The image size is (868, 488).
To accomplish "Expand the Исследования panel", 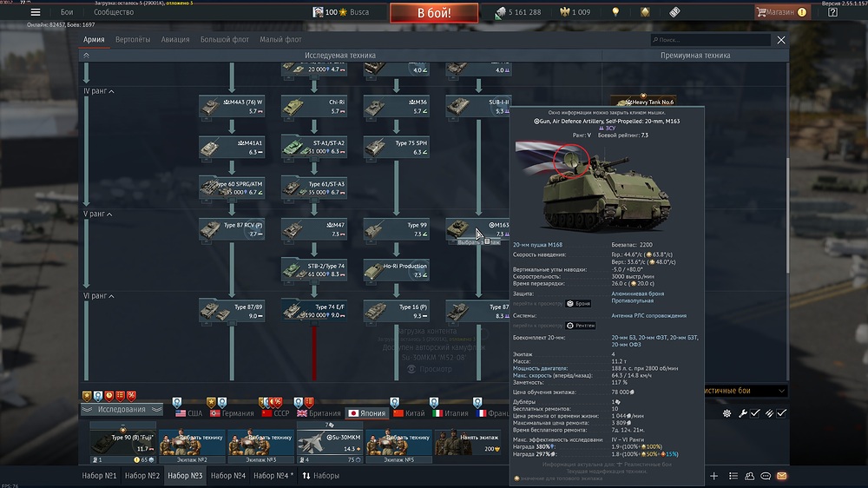I will (122, 409).
